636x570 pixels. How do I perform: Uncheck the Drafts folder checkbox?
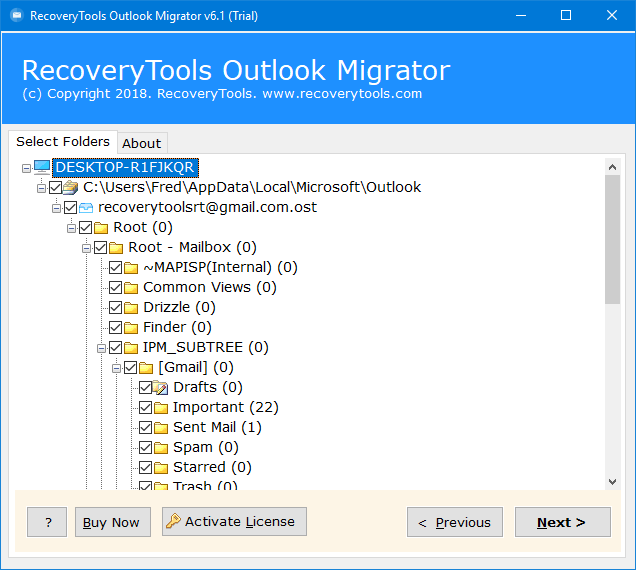coord(146,387)
